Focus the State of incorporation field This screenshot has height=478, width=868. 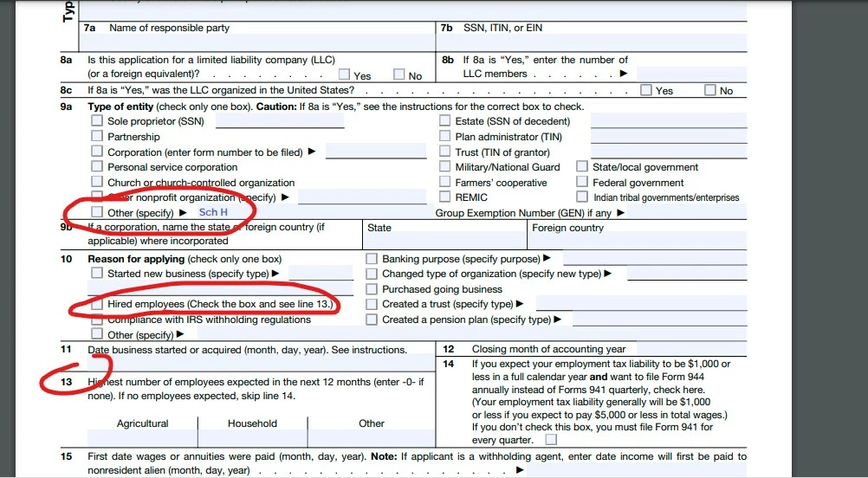pos(444,242)
